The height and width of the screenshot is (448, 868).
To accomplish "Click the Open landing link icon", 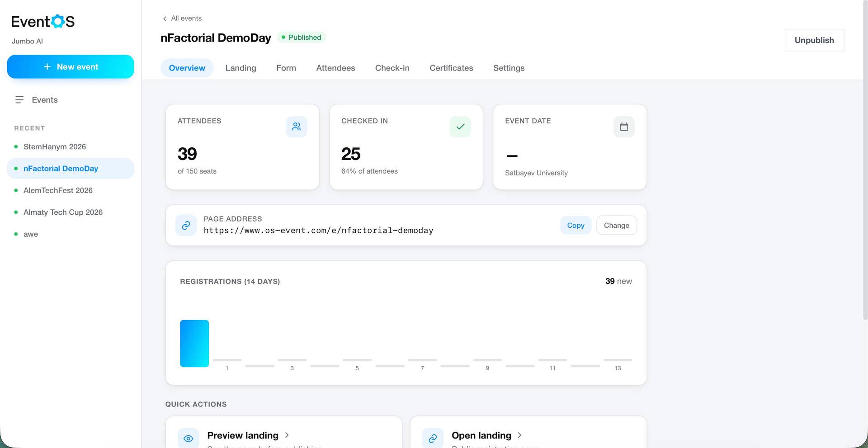I will click(433, 438).
